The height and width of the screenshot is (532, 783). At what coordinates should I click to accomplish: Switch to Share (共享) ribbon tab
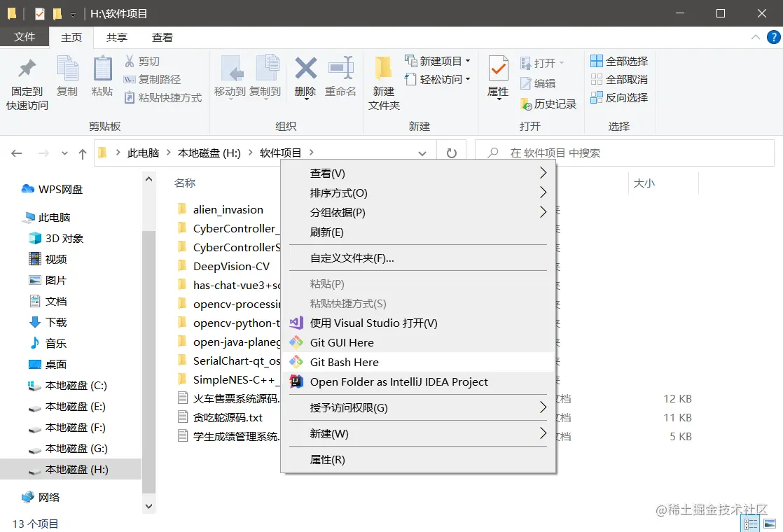point(117,37)
